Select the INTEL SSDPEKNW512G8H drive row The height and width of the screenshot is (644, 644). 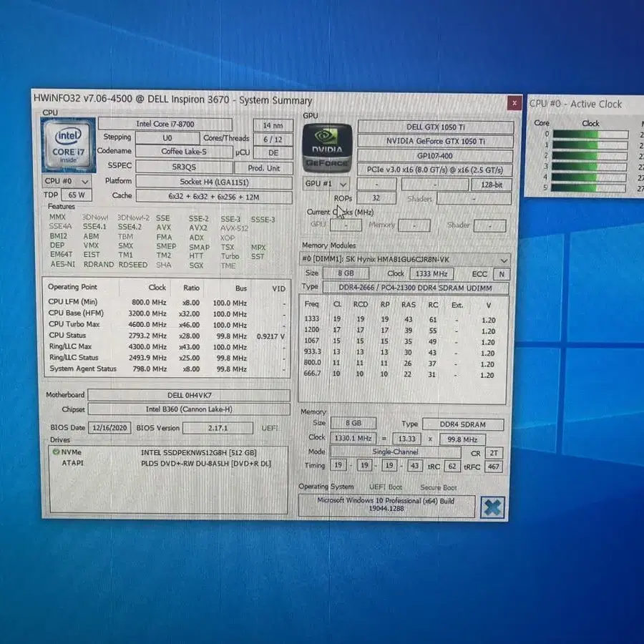pyautogui.click(x=168, y=452)
